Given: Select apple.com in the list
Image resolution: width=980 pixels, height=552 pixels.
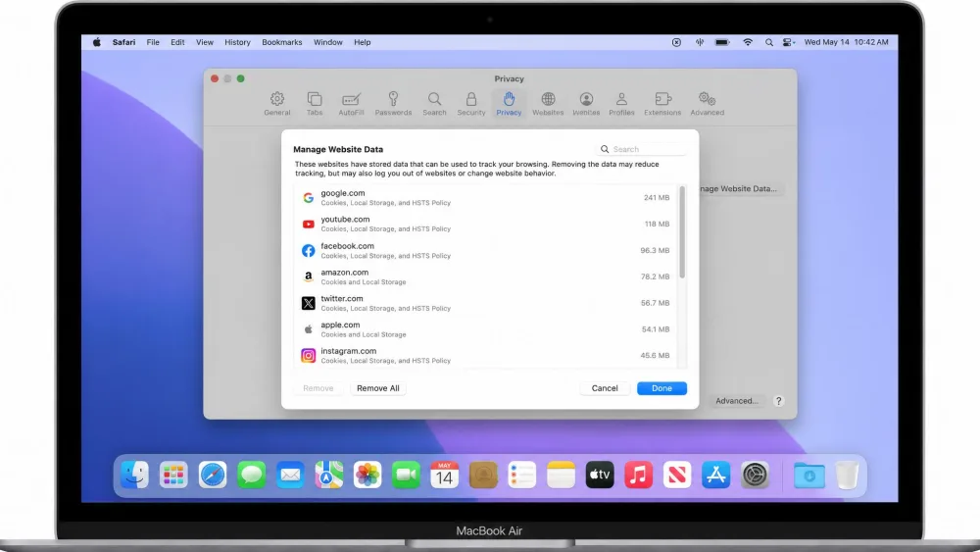Looking at the screenshot, I should pyautogui.click(x=486, y=328).
